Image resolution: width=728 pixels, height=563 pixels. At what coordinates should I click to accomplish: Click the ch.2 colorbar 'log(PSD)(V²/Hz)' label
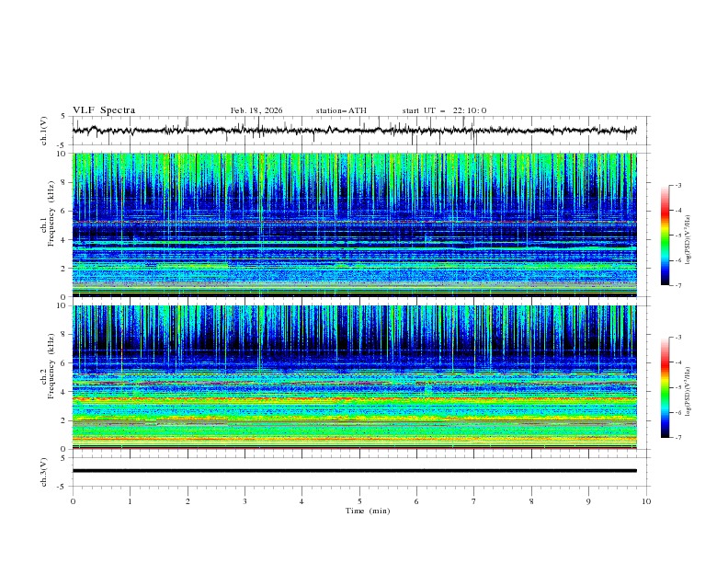click(x=688, y=391)
